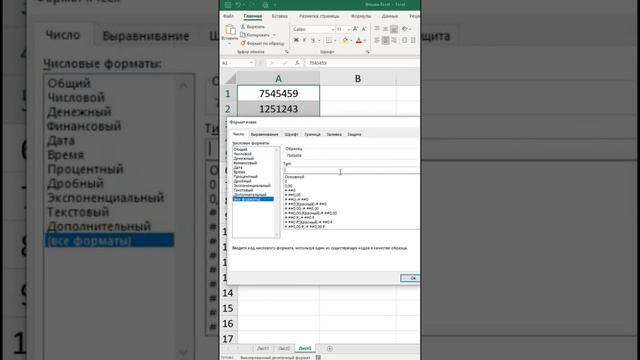The width and height of the screenshot is (640, 360).
Task: Click the Decrease Font Size icon
Action: tap(364, 29)
